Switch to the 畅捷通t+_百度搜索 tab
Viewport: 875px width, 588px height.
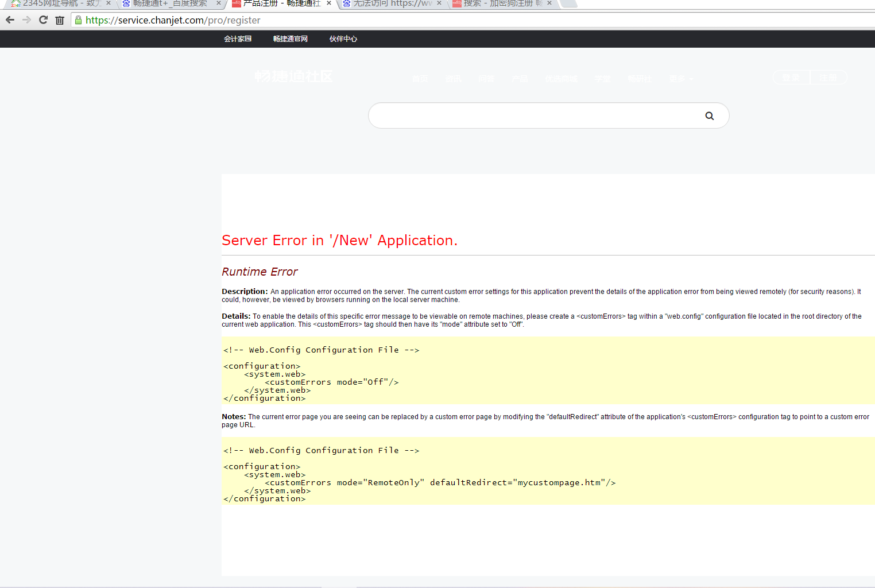(x=169, y=3)
